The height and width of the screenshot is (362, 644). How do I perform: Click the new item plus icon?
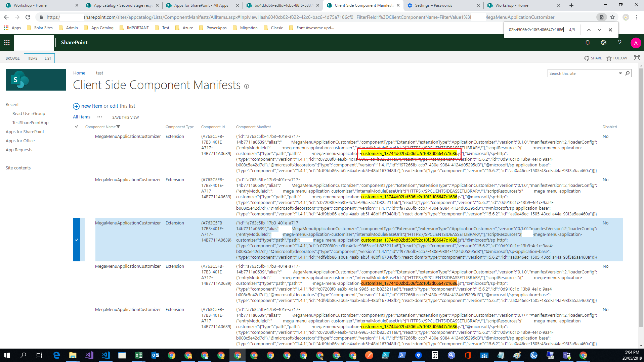pos(76,106)
